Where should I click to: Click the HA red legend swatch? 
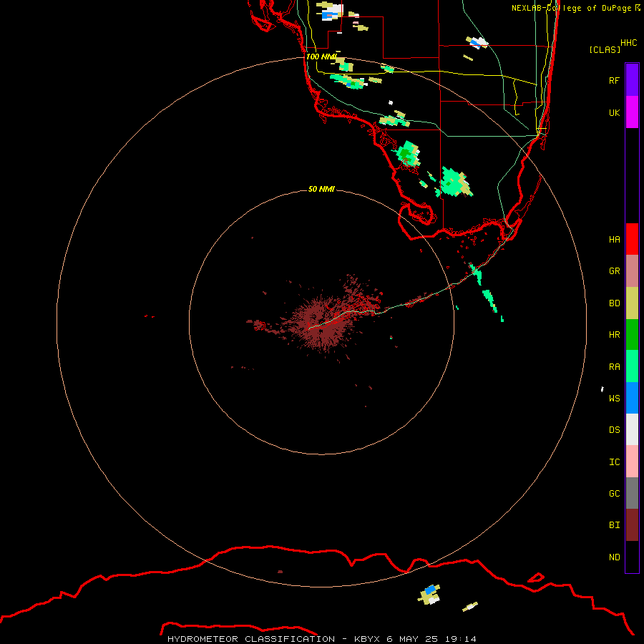tap(632, 239)
